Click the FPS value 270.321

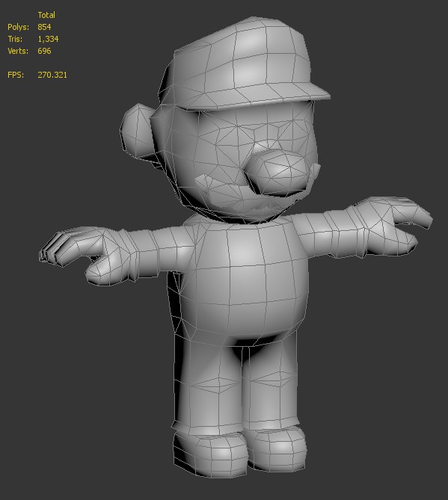(x=52, y=75)
